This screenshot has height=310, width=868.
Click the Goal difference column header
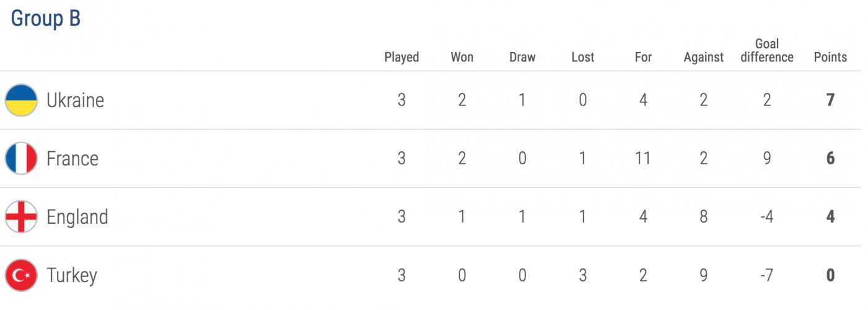767,50
